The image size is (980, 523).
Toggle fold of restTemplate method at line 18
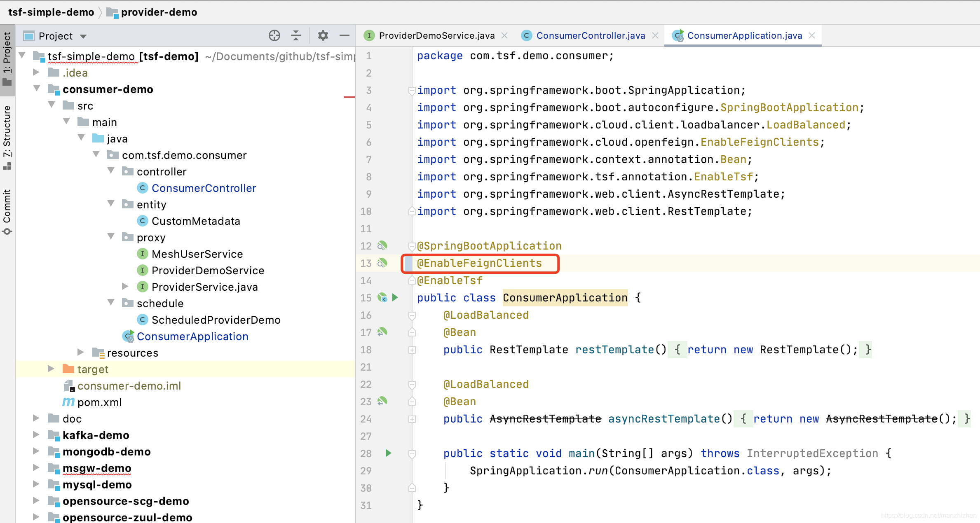coord(412,350)
